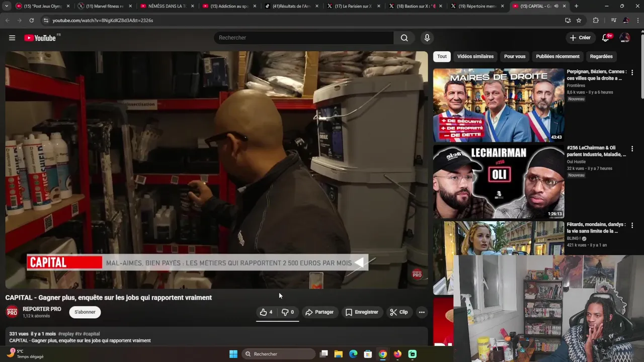Viewport: 644px width, 362px height.
Task: Create a Clip of the video
Action: click(399, 312)
